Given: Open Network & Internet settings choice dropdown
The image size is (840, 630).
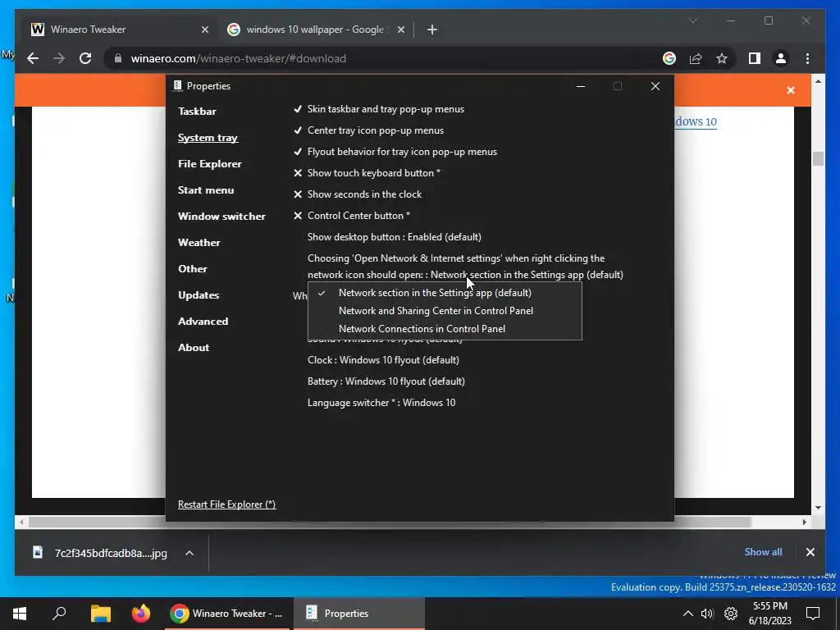Looking at the screenshot, I should coord(465,267).
